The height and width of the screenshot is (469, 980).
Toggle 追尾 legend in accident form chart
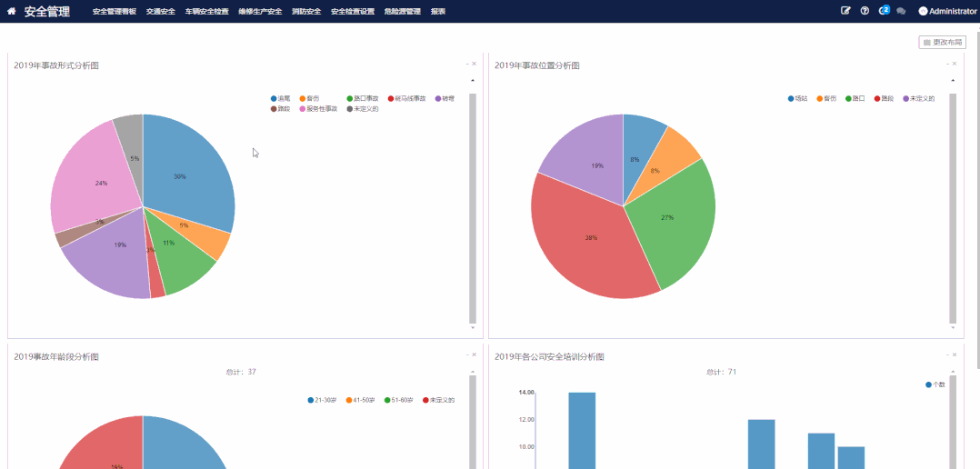coord(281,99)
